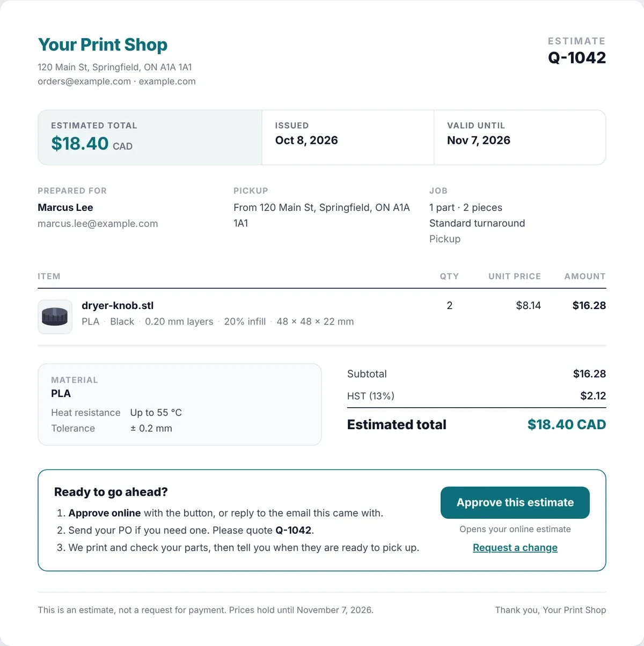Click the pickup address text
Viewport: 644px width, 646px height.
321,215
